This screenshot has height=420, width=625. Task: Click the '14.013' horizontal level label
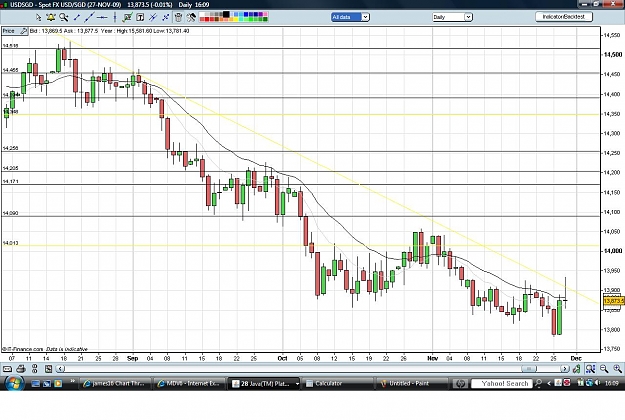[10, 243]
